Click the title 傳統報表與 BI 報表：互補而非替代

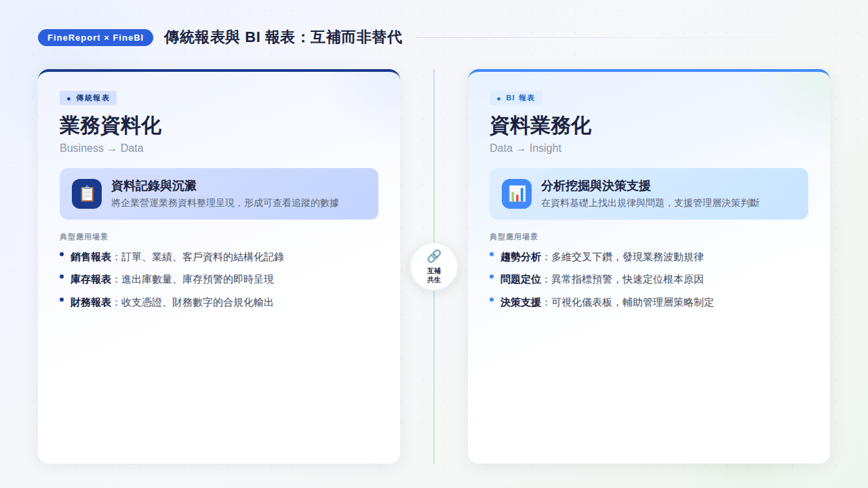283,38
